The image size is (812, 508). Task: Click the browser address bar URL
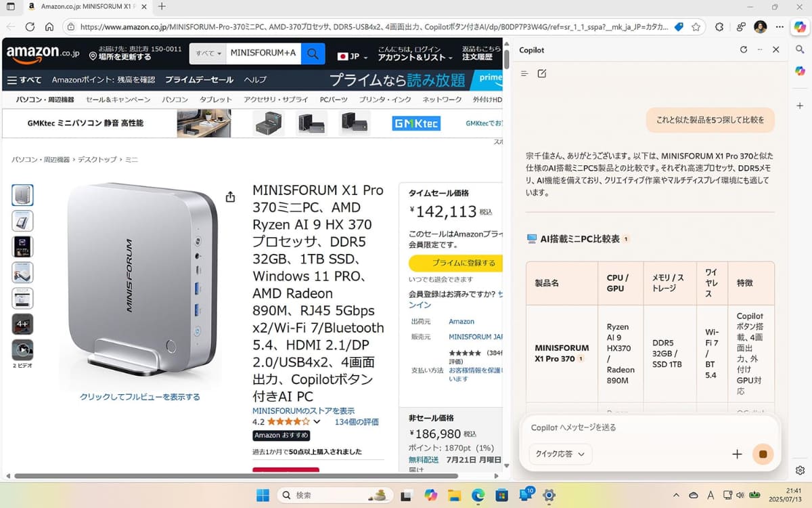coord(374,27)
